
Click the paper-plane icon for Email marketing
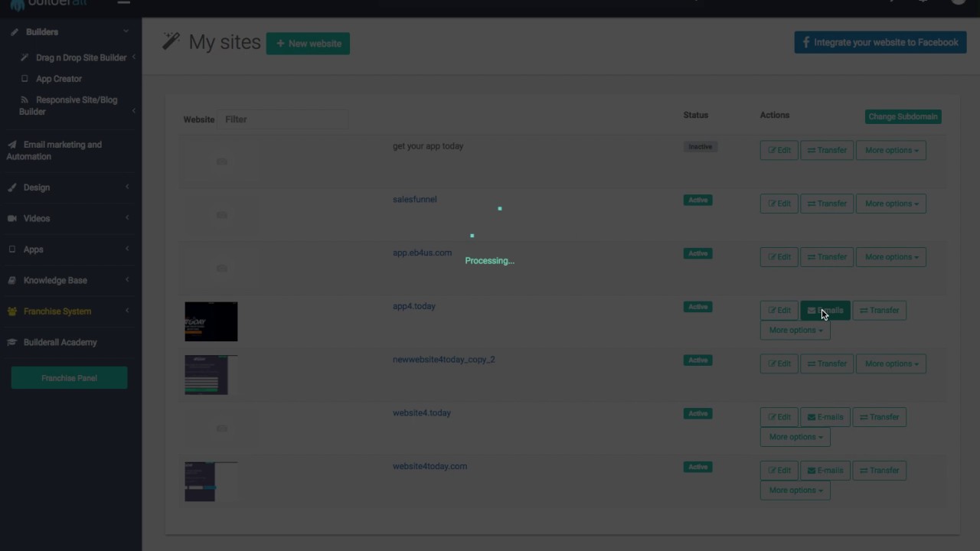[x=12, y=145]
